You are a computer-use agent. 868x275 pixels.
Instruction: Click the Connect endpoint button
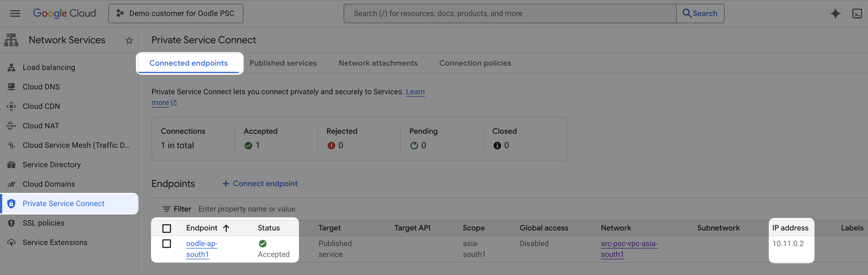(259, 183)
